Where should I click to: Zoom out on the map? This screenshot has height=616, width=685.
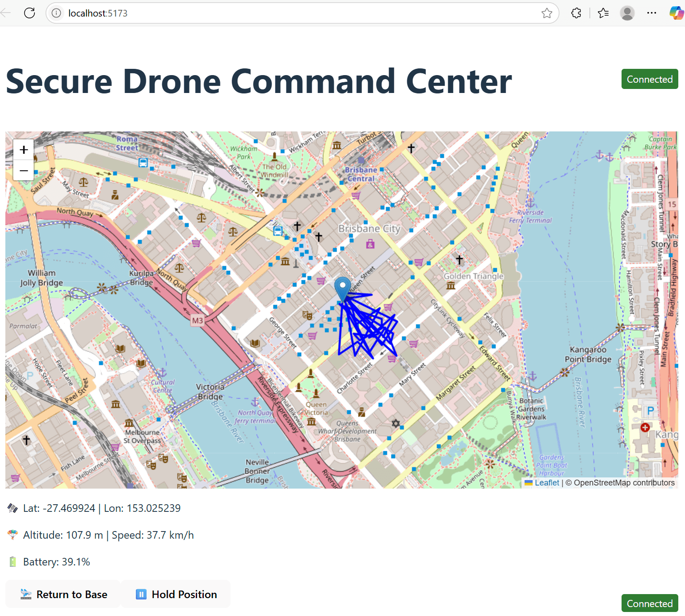[24, 170]
